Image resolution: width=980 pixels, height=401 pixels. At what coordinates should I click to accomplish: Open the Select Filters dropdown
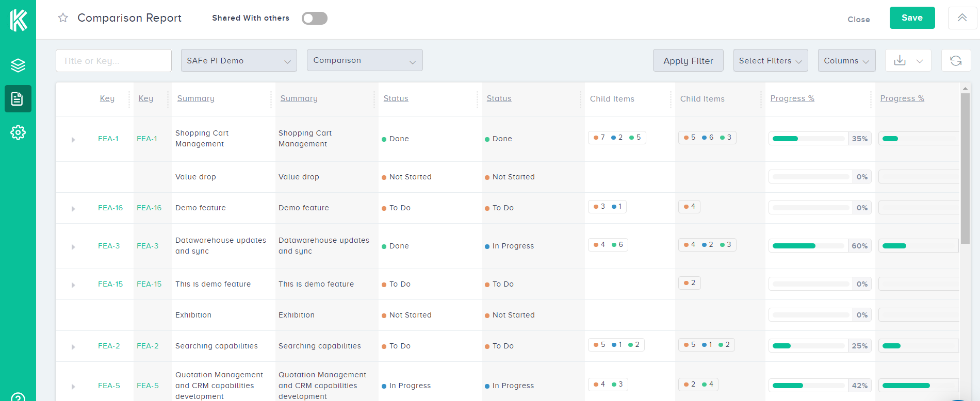[x=770, y=60]
